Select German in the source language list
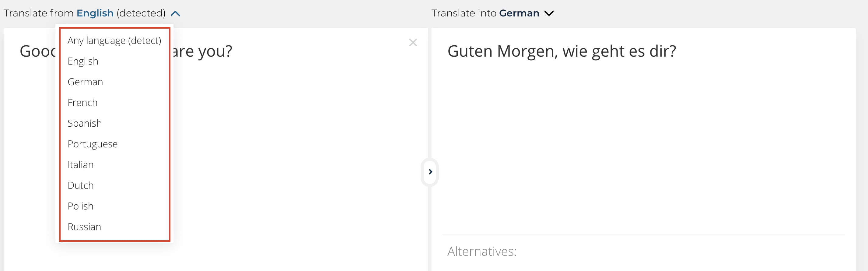The height and width of the screenshot is (271, 868). coord(85,82)
